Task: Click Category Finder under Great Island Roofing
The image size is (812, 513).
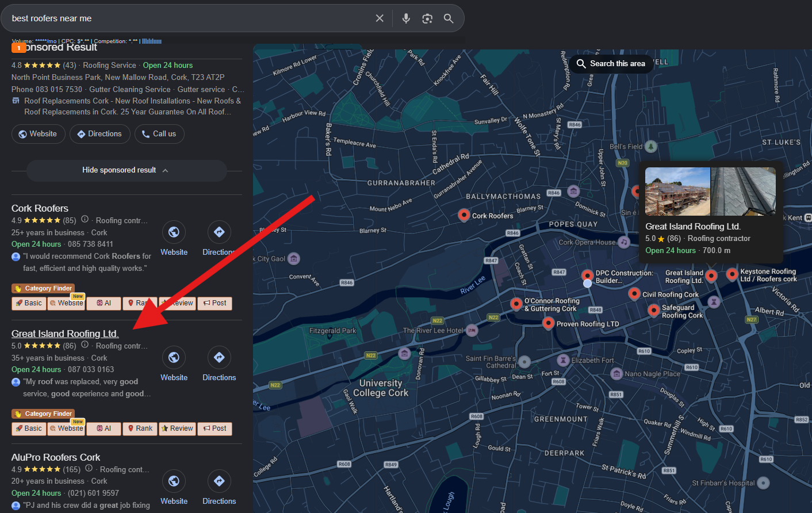Action: (43, 414)
